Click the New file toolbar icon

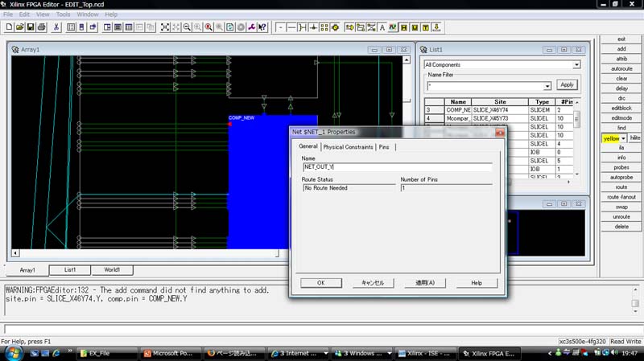pos(9,27)
